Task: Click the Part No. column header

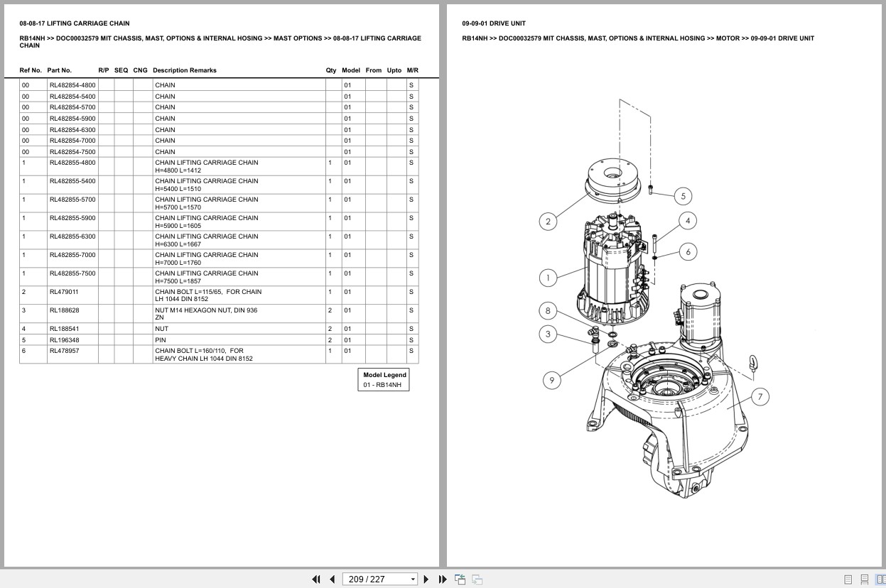Action: 60,70
